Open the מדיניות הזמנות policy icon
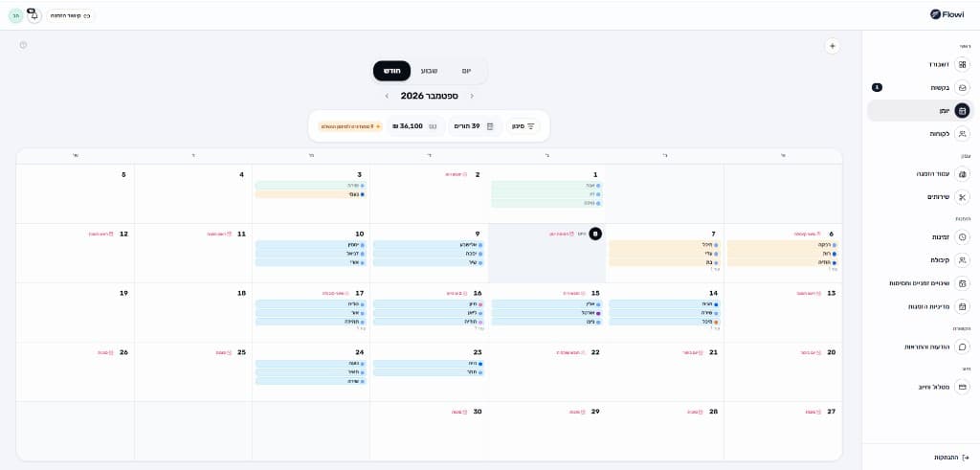The image size is (980, 470). (x=962, y=306)
